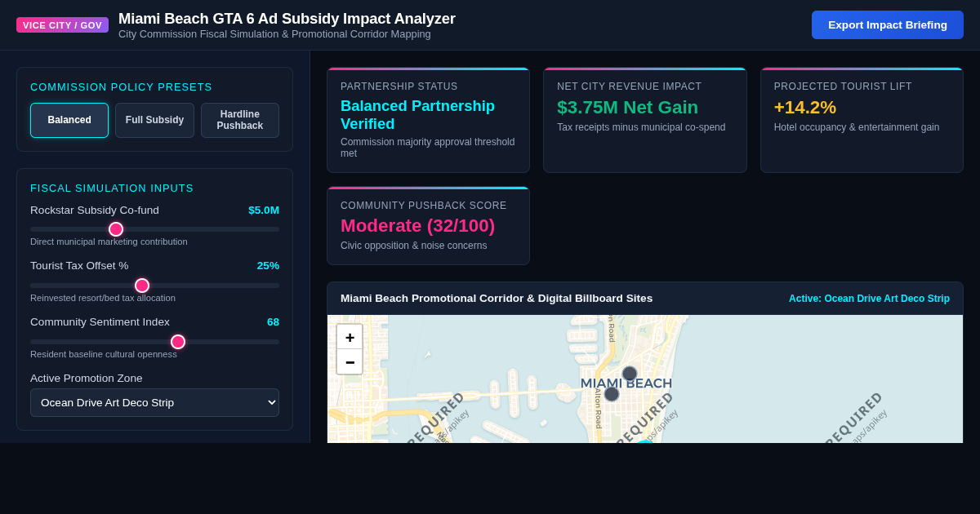Click 'Reinvested resort/bed tax allocation' hint text
980x514 pixels.
coord(103,298)
